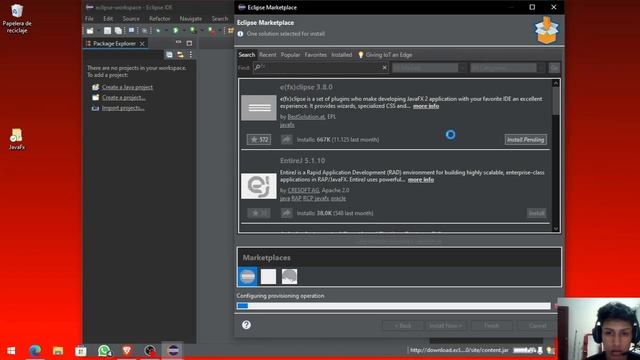640x360 pixels.
Task: Open the File menu in Eclipse IDE
Action: pyautogui.click(x=89, y=19)
